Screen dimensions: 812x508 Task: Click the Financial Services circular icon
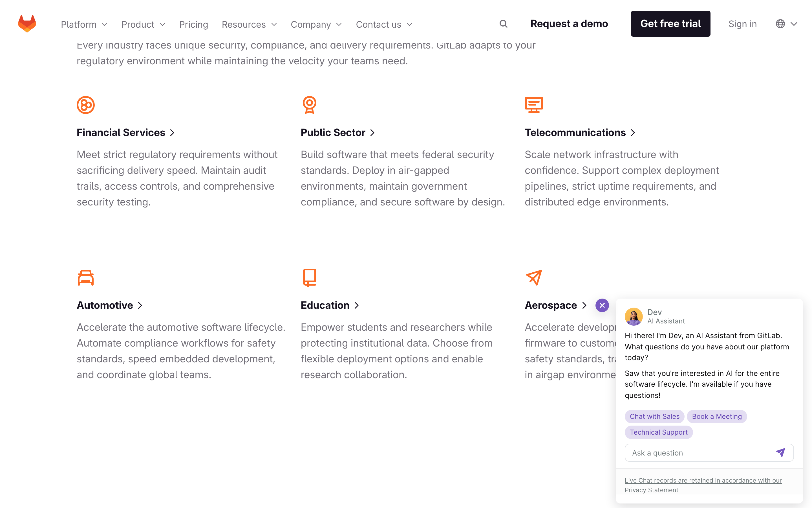(x=85, y=105)
